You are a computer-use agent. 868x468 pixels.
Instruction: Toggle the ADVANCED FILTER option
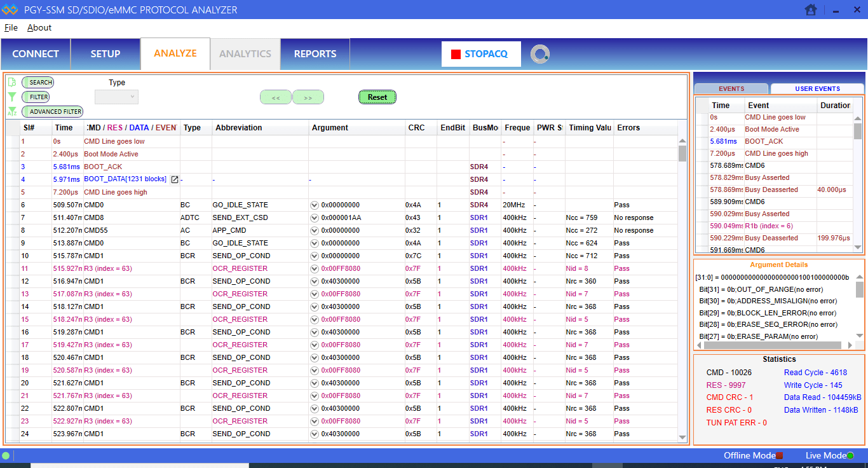(x=52, y=111)
